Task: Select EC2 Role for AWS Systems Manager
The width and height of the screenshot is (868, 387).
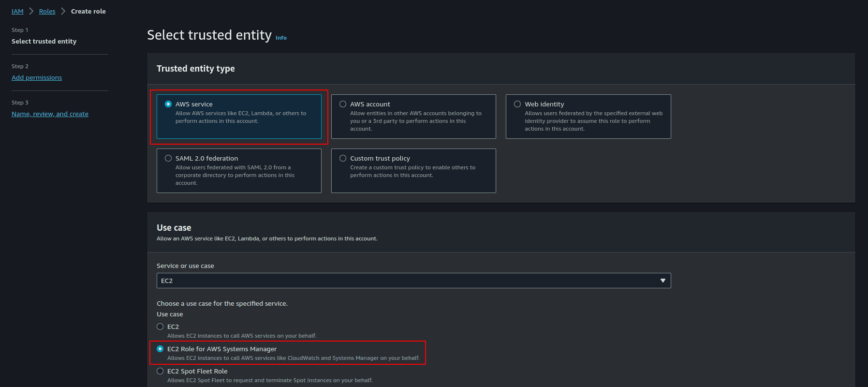Action: click(160, 349)
